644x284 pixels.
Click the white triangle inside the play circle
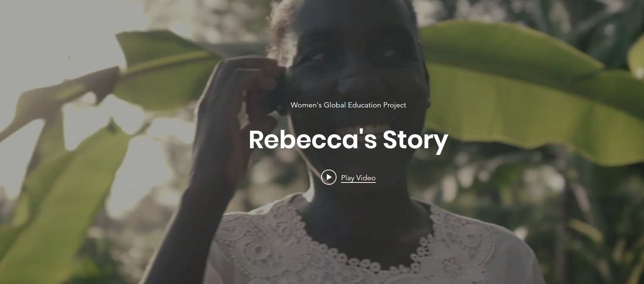click(x=329, y=177)
